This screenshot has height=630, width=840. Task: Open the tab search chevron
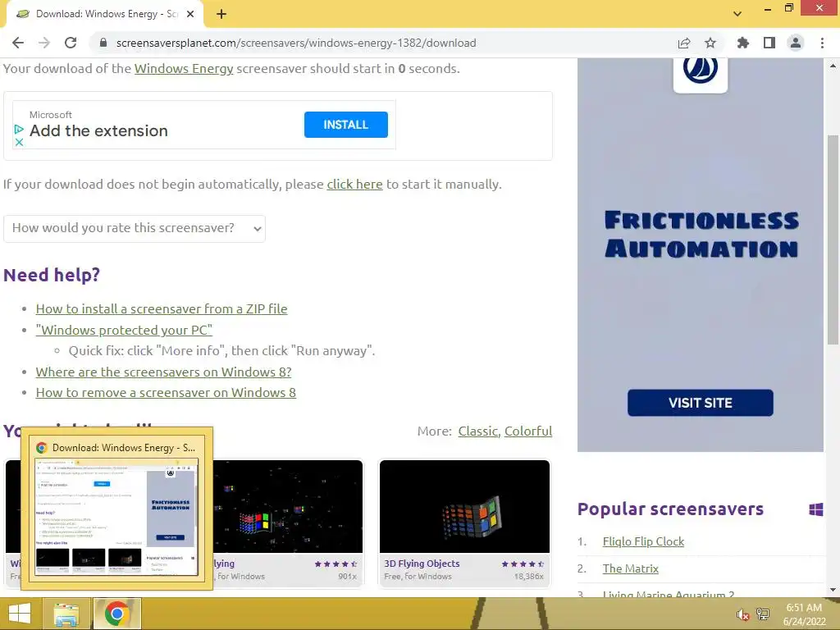(737, 14)
